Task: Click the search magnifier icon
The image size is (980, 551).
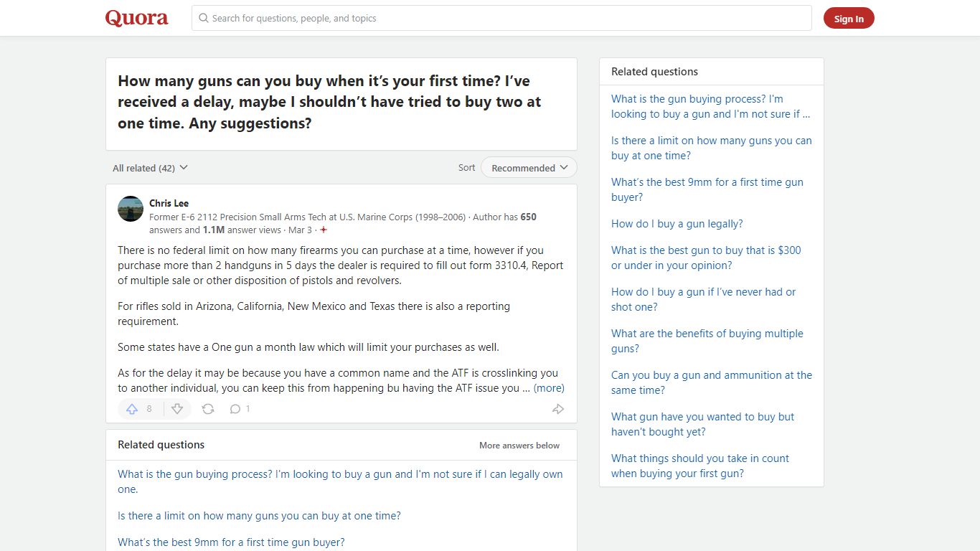Action: (x=204, y=18)
